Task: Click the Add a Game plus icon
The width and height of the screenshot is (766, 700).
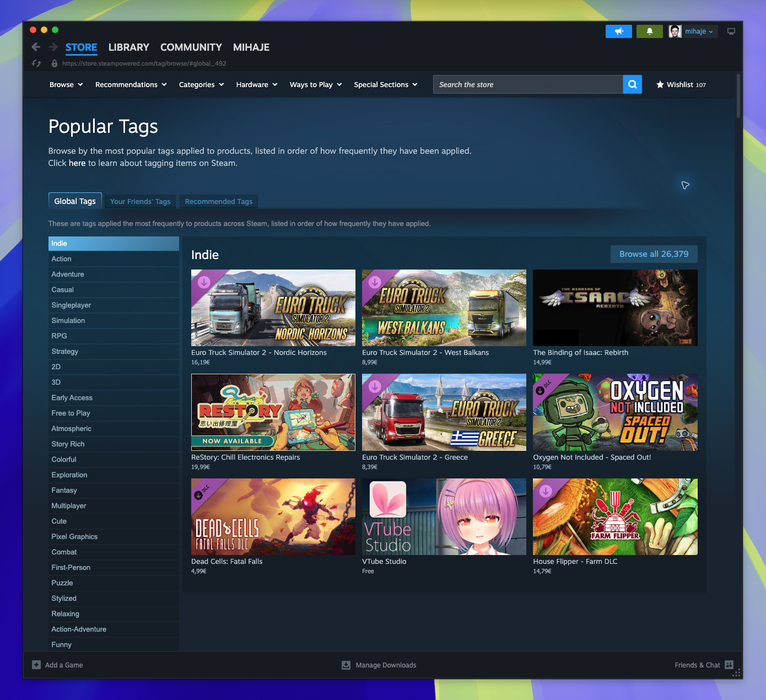Action: coord(36,665)
